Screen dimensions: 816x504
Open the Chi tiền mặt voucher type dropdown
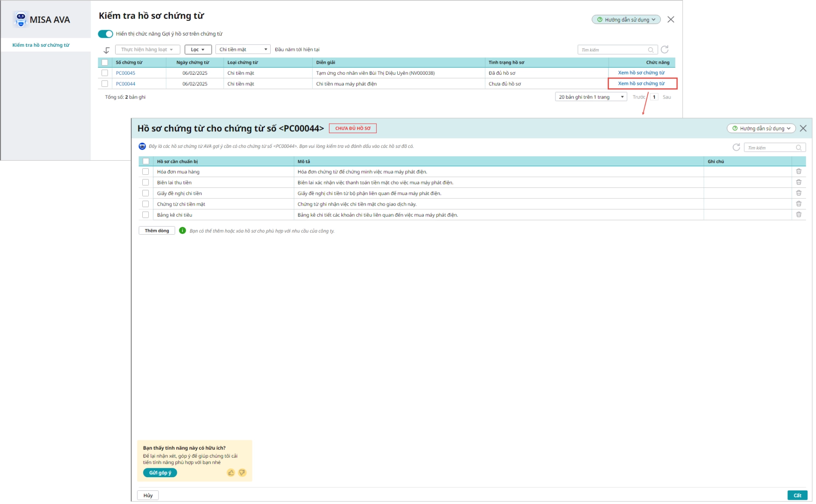coord(243,50)
